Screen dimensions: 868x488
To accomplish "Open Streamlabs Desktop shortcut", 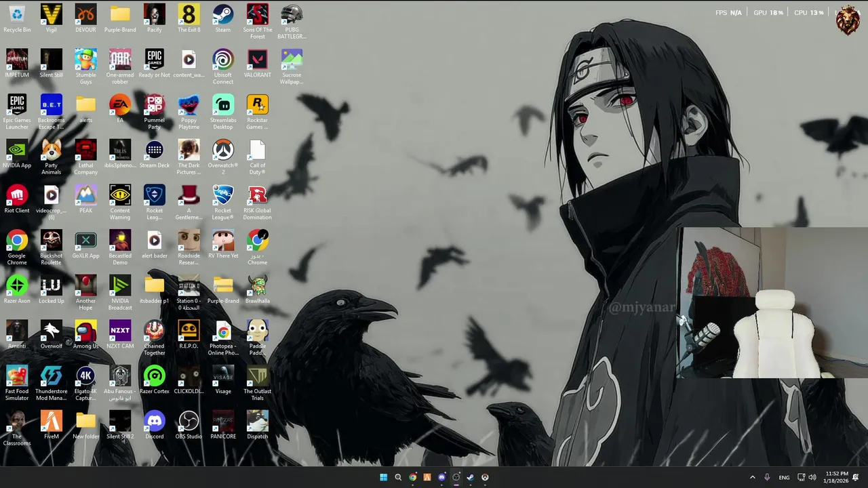I will tap(223, 113).
